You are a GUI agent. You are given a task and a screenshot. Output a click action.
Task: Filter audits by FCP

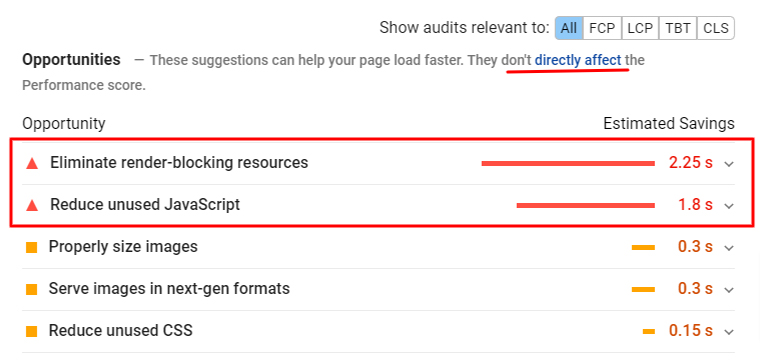pyautogui.click(x=602, y=28)
